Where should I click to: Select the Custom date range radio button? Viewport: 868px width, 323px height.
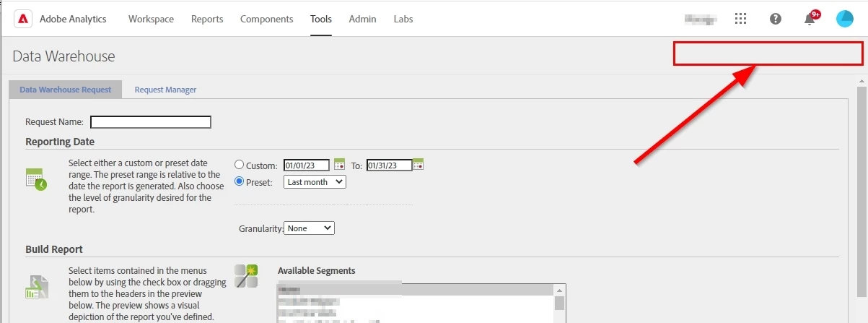coord(240,165)
